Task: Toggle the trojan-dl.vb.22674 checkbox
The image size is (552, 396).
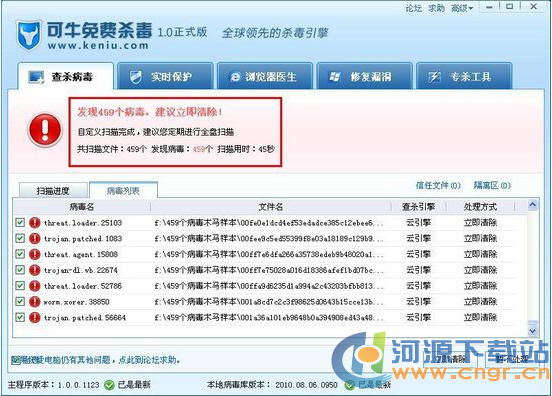Action: (20, 270)
